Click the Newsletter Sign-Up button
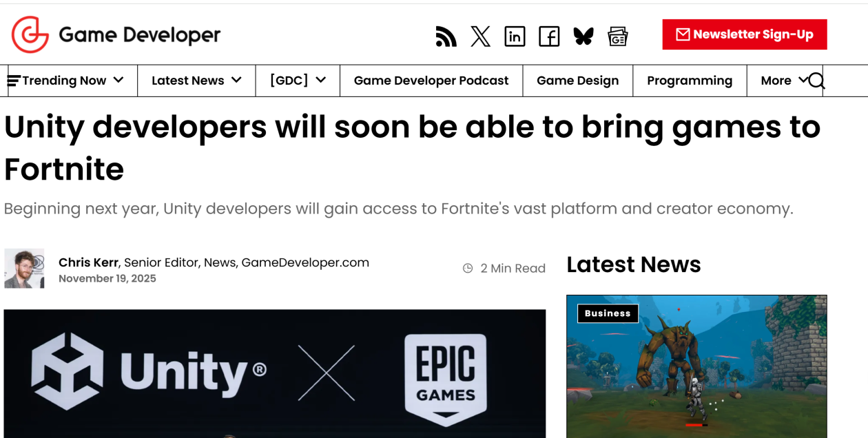This screenshot has height=438, width=868. [745, 34]
